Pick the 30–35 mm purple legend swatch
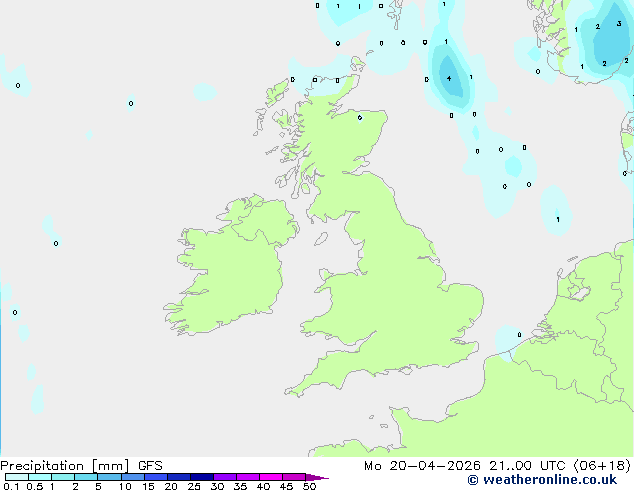Image resolution: width=634 pixels, height=490 pixels. pos(224,477)
